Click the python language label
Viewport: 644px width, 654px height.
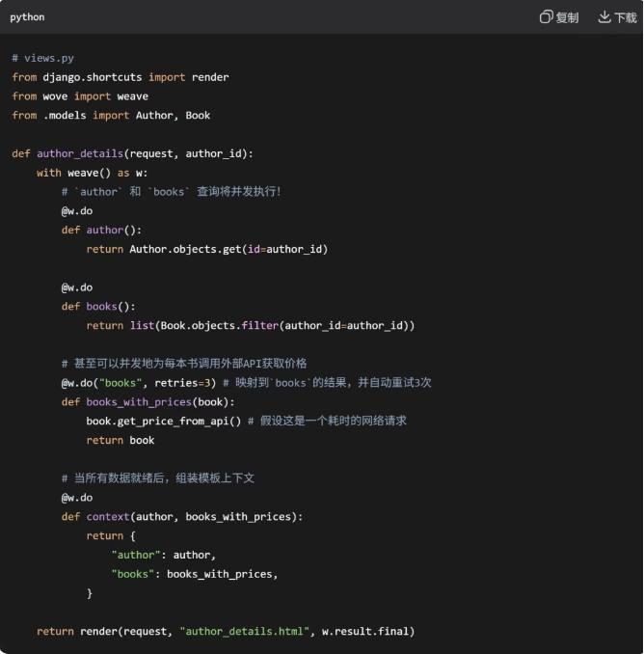click(27, 17)
